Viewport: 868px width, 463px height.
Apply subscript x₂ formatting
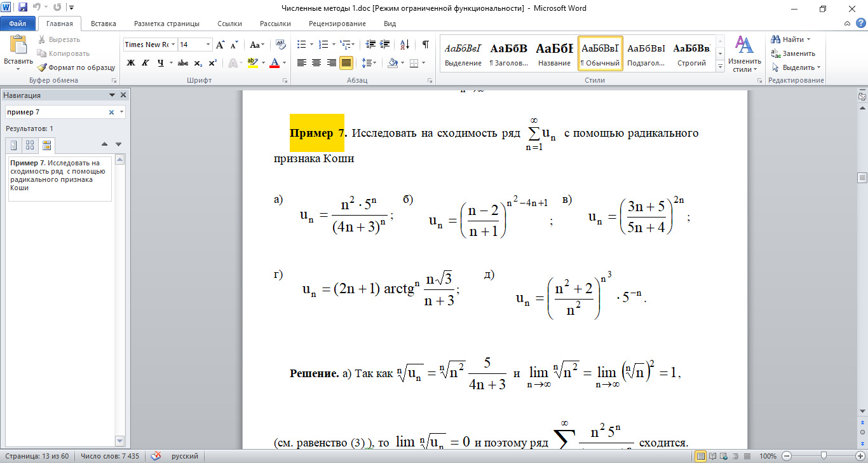(x=198, y=63)
